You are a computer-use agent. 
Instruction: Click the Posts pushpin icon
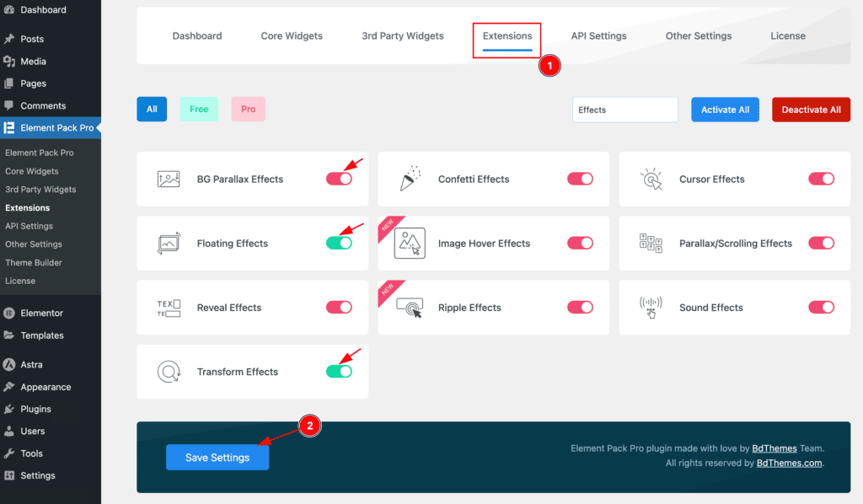point(8,39)
